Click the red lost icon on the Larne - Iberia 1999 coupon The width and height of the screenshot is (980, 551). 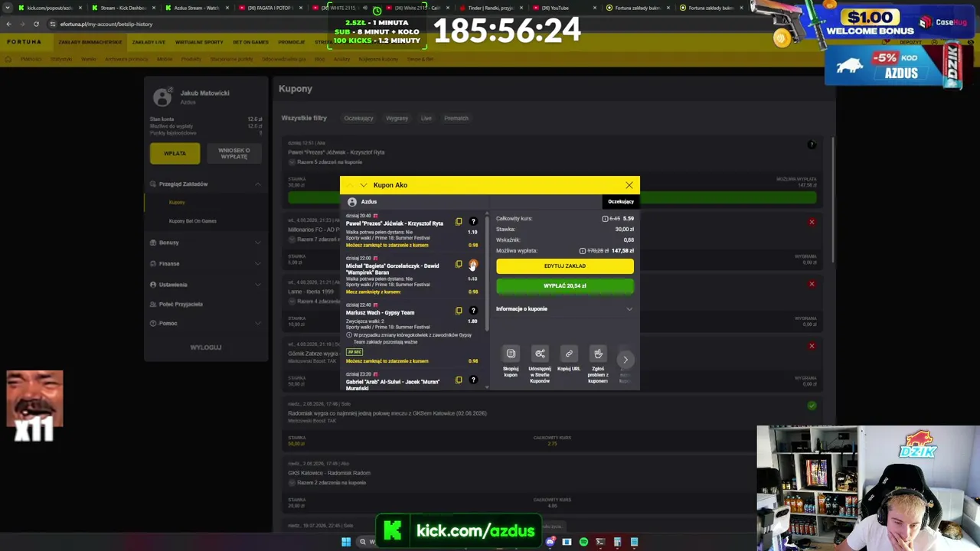pyautogui.click(x=812, y=285)
